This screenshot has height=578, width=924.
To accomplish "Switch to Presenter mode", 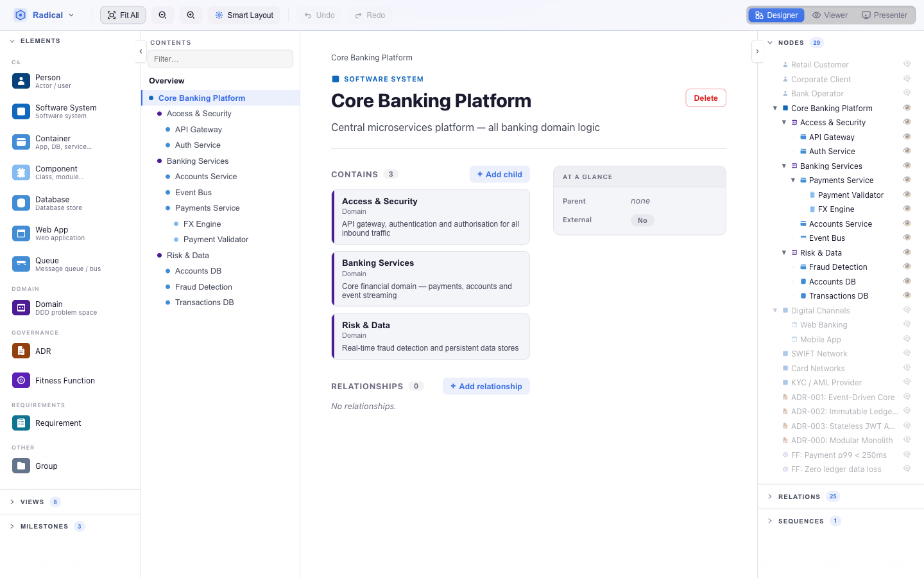I will pos(884,15).
